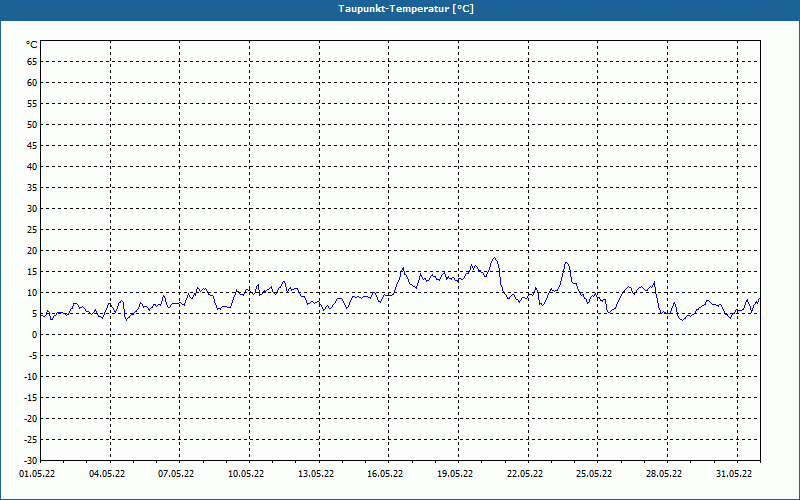Click the date label '01.05.22'
The width and height of the screenshot is (800, 500).
37,474
